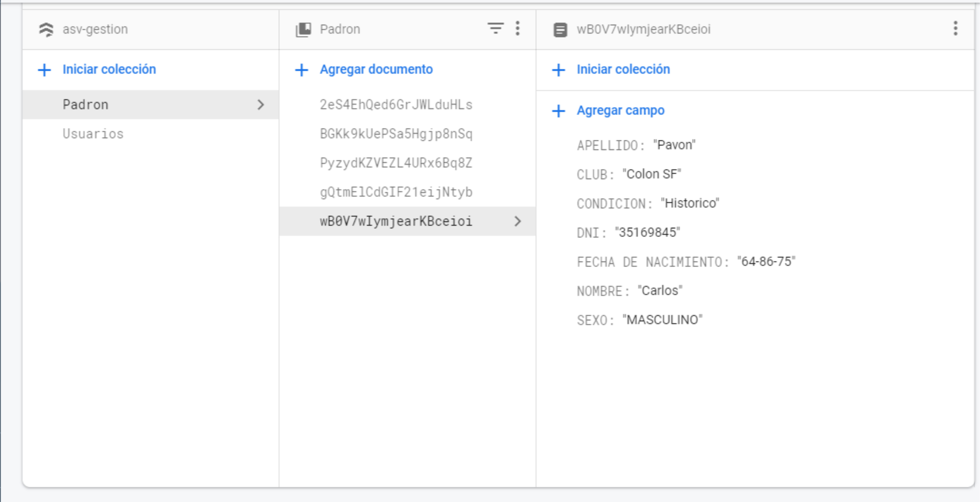
Task: Open Padron collection three-dot menu
Action: pyautogui.click(x=517, y=28)
